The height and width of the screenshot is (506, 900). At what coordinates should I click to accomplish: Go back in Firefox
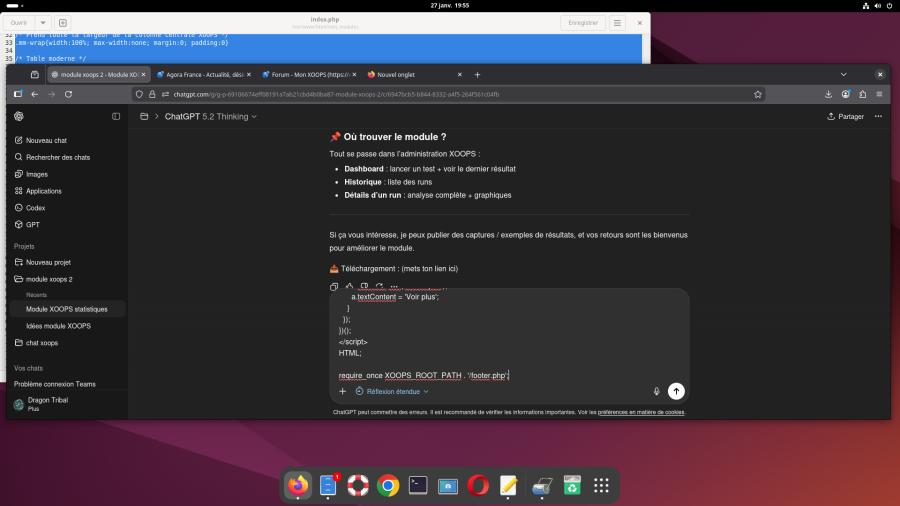click(x=34, y=94)
